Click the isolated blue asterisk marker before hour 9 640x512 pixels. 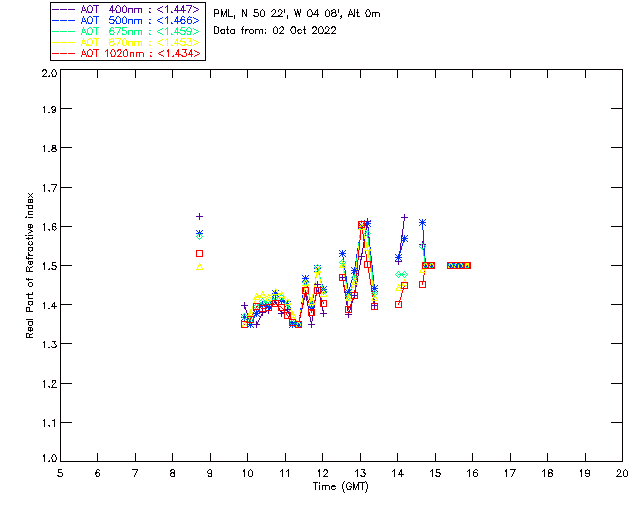(x=200, y=233)
